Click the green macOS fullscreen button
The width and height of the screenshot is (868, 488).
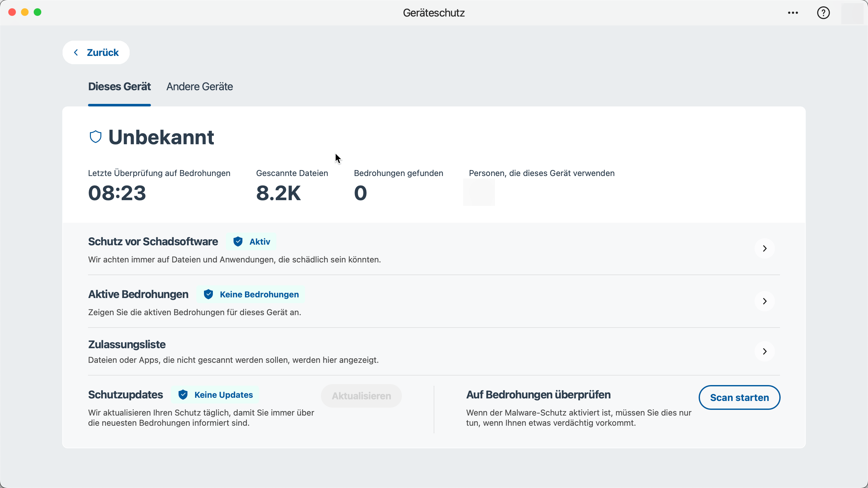point(38,12)
